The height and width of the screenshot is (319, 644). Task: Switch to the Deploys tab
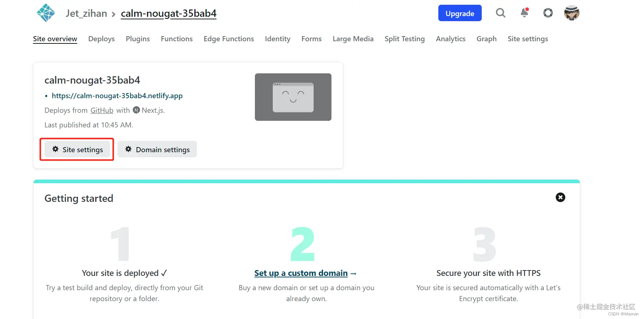point(101,39)
